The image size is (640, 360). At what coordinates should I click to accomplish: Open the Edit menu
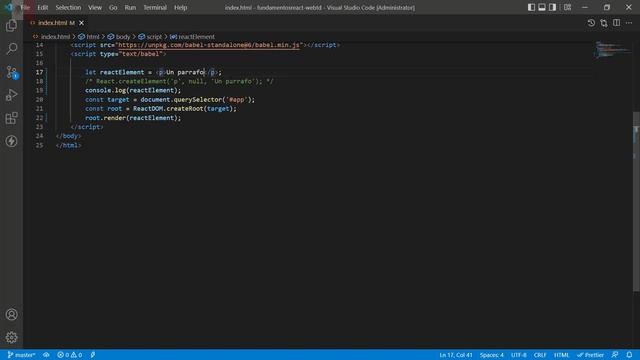pos(42,7)
